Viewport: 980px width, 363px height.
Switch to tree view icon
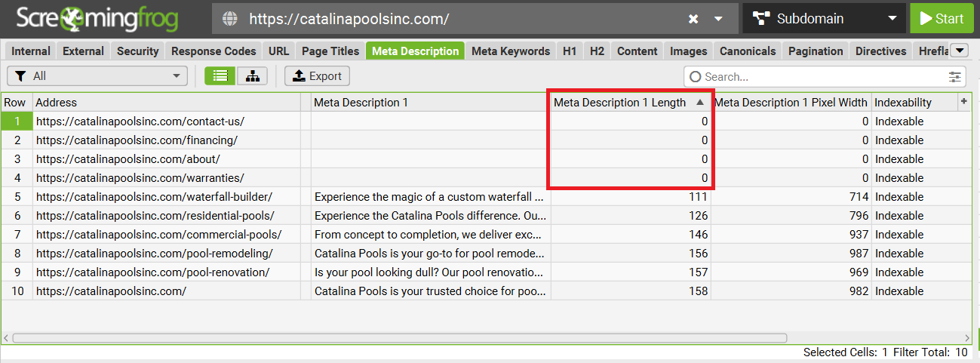coord(252,76)
